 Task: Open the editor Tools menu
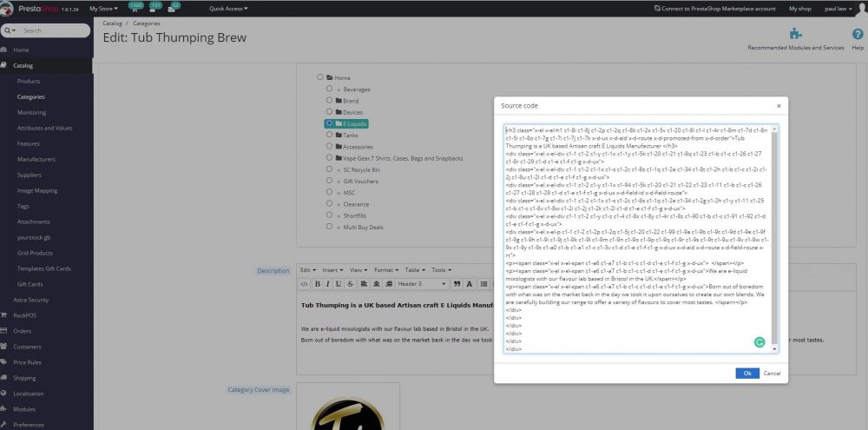[441, 270]
